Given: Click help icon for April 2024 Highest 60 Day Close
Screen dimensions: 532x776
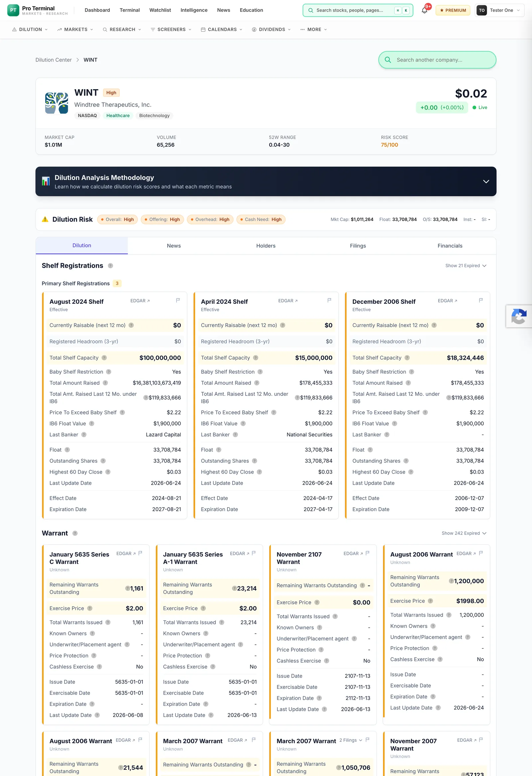Looking at the screenshot, I should pos(259,472).
